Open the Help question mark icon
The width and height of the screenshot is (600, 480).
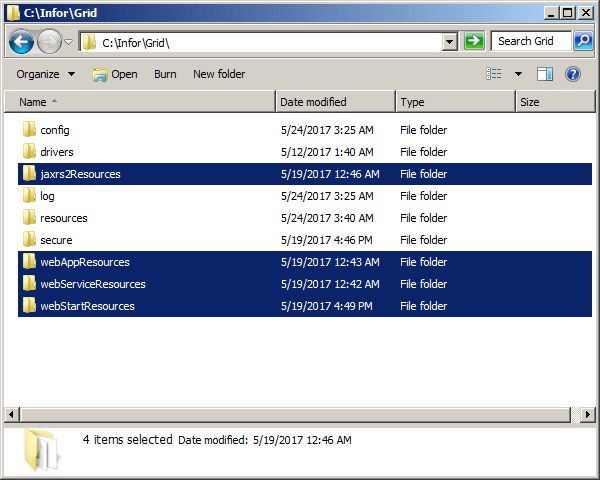(x=573, y=74)
